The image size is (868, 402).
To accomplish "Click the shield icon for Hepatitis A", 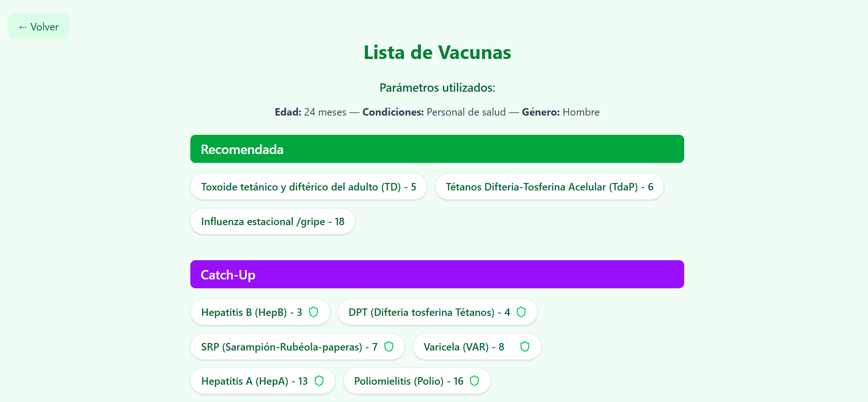I will [x=319, y=381].
